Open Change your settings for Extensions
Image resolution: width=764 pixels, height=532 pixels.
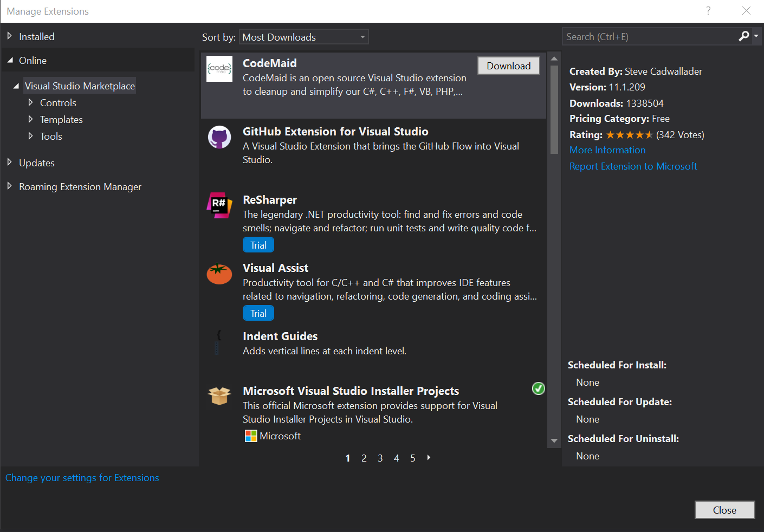point(82,478)
